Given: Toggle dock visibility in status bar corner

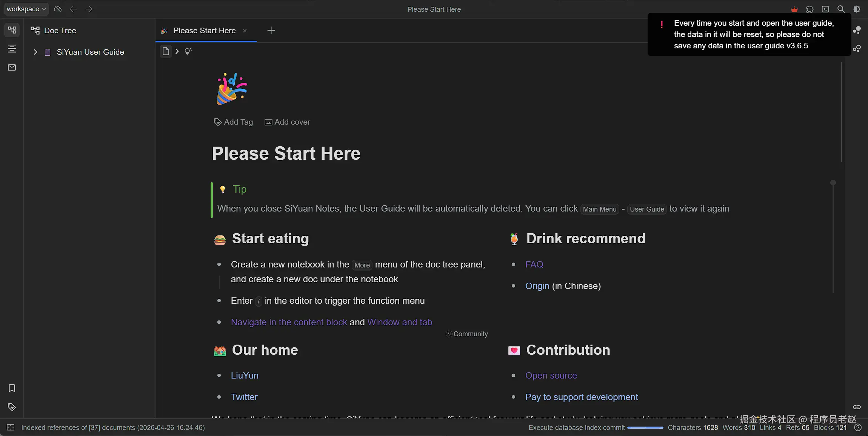Looking at the screenshot, I should pyautogui.click(x=11, y=427).
